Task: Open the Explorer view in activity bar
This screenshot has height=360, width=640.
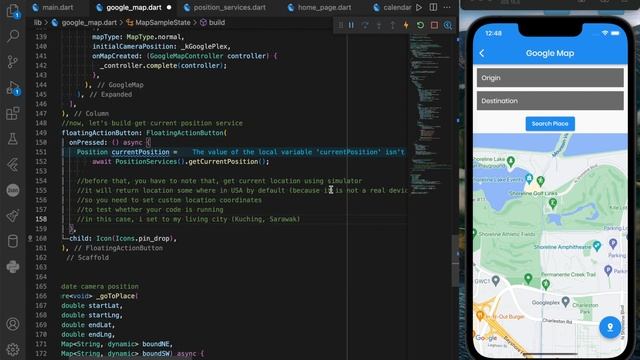Action: [13, 11]
